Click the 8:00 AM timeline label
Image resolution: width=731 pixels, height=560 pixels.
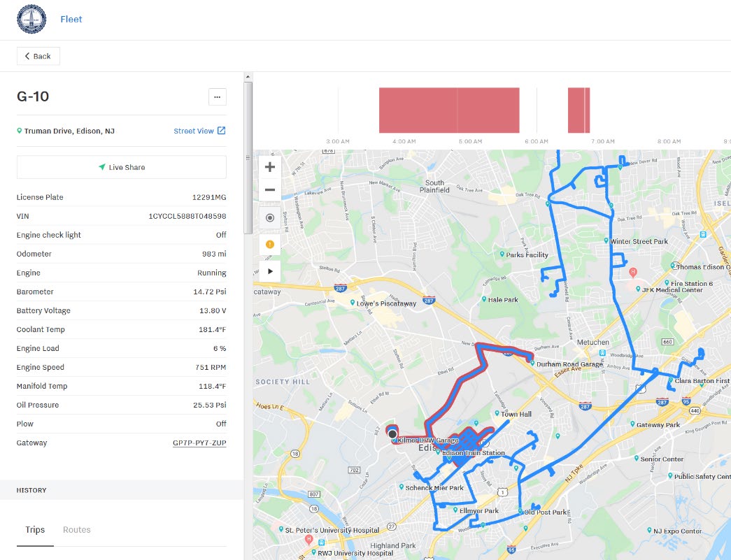click(x=669, y=141)
